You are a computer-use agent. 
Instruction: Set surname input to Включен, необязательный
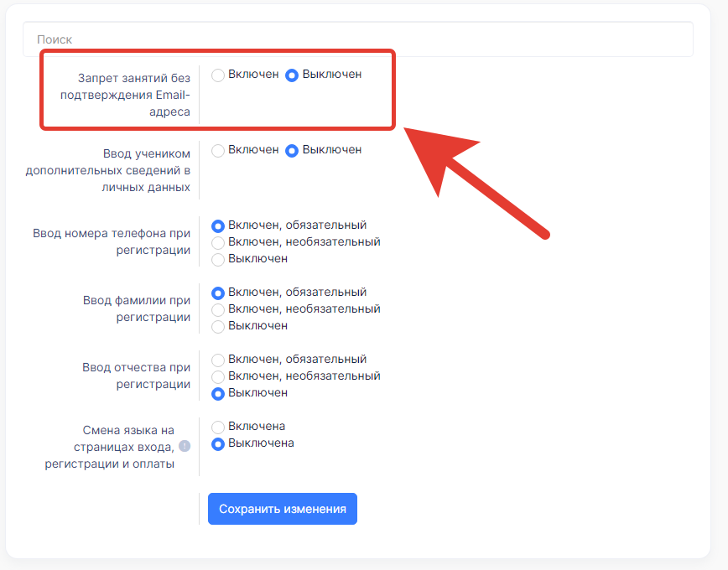(218, 309)
